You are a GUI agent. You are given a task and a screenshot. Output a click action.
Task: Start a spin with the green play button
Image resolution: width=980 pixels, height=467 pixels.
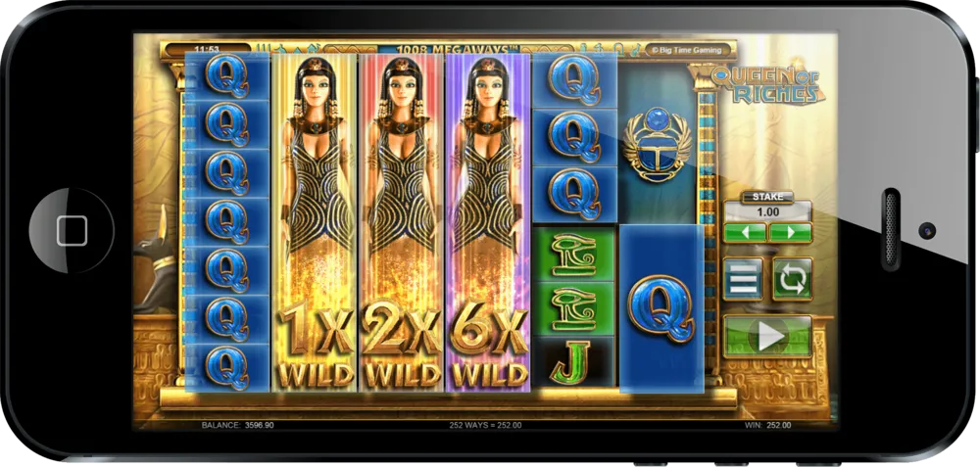pyautogui.click(x=767, y=337)
